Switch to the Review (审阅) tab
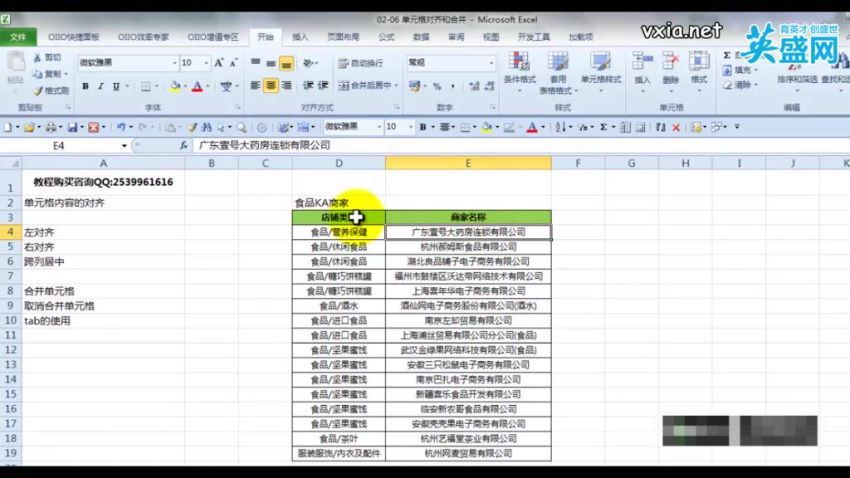Viewport: 850px width, 478px height. coord(456,37)
